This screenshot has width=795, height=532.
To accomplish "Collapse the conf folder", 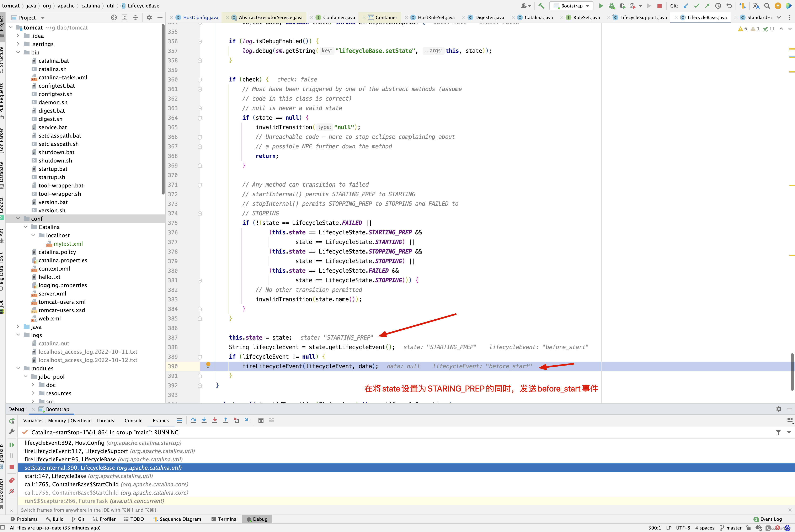I will 18,218.
